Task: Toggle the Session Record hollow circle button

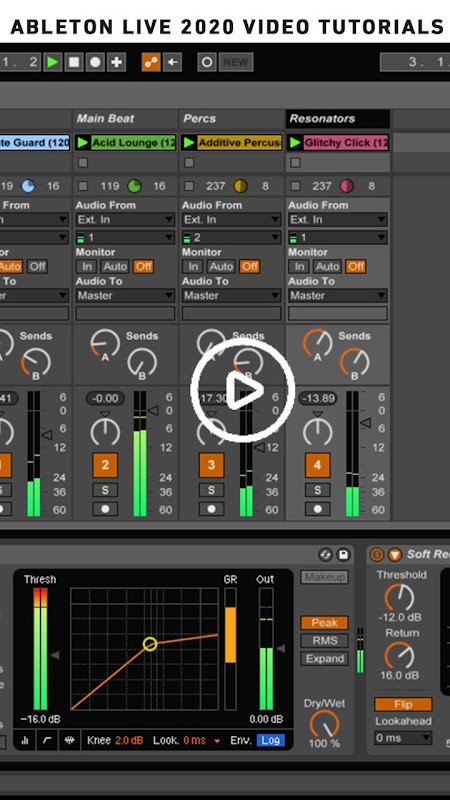Action: click(x=207, y=62)
